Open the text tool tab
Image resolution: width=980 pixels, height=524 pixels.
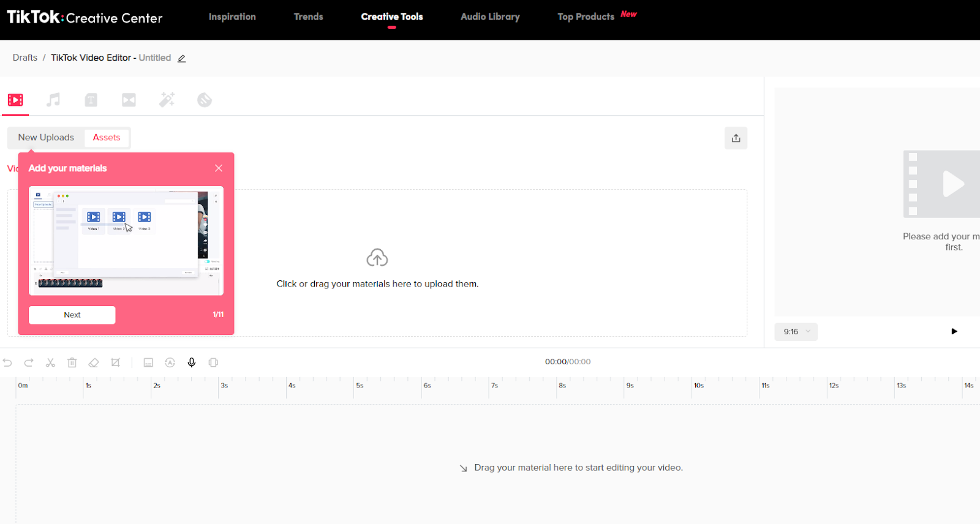click(x=91, y=100)
